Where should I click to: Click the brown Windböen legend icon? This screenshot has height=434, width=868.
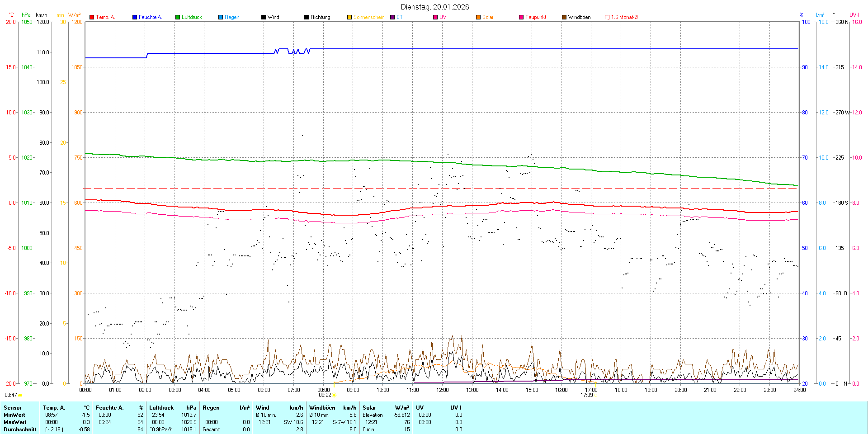(x=564, y=17)
